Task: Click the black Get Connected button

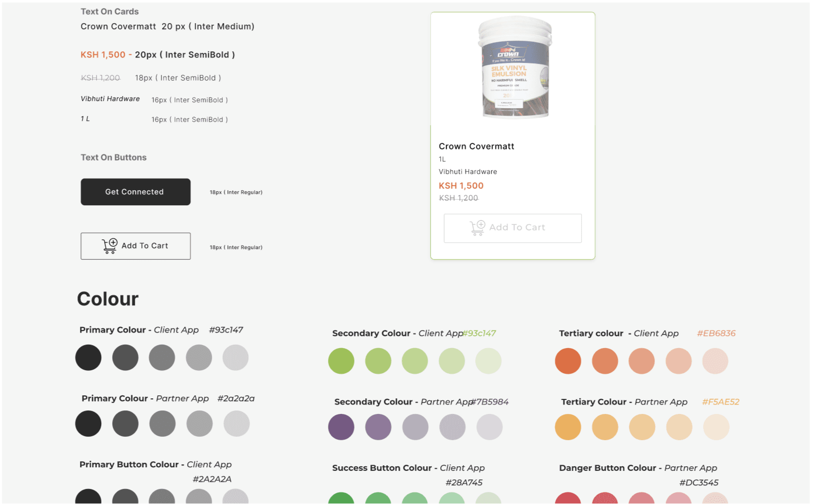Action: click(x=135, y=192)
